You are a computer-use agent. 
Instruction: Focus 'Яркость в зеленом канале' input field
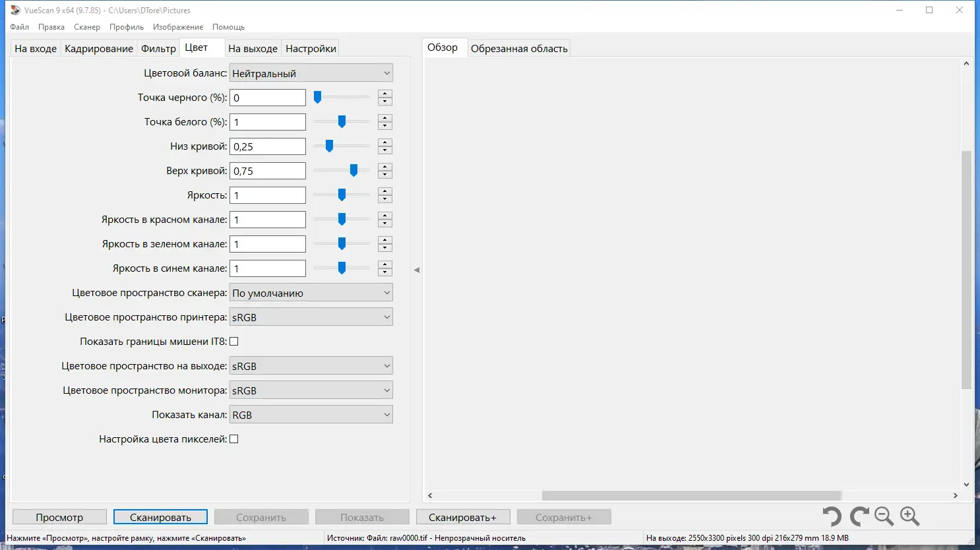[x=268, y=244]
